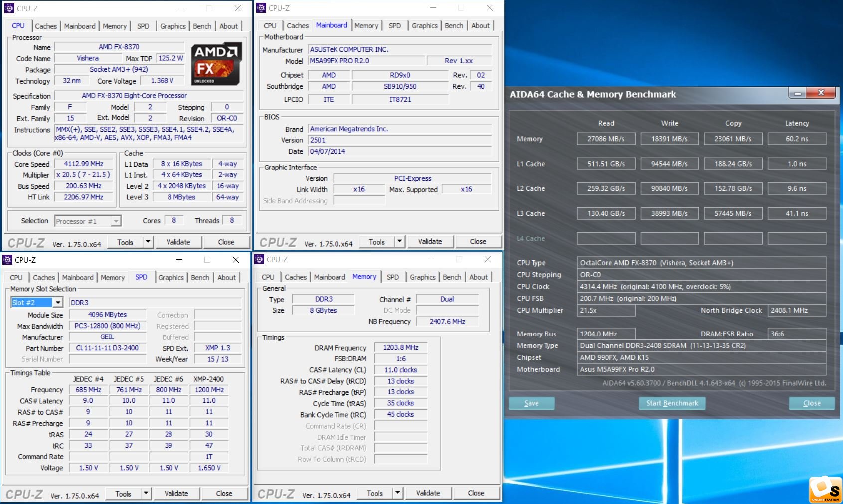Click the L2 Cache Write result 90840 MB/s
843x504 pixels.
(669, 188)
